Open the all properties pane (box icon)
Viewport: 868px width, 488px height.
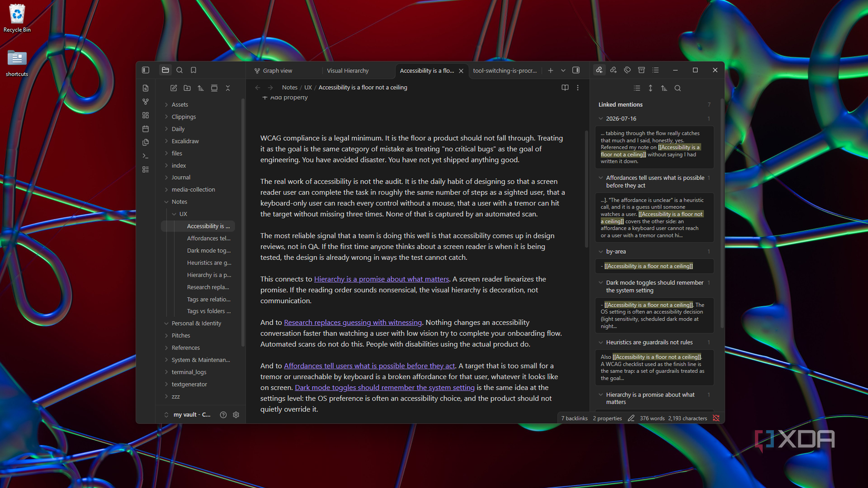click(641, 70)
